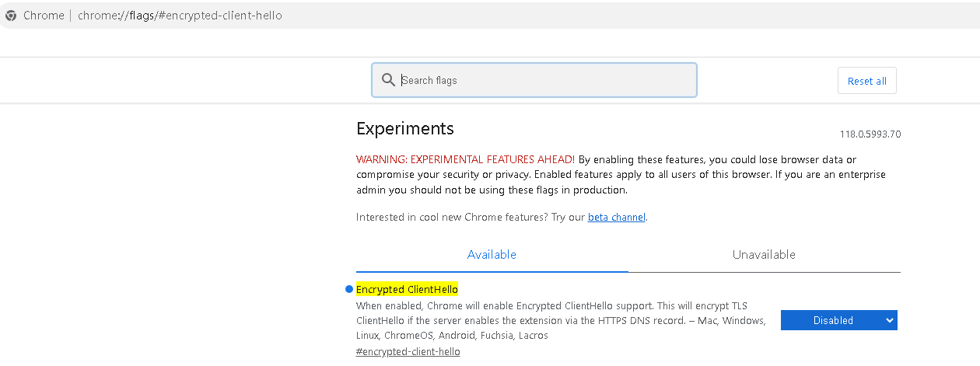The height and width of the screenshot is (366, 980).
Task: Click the version number 118.0.5993.70
Action: [x=870, y=134]
